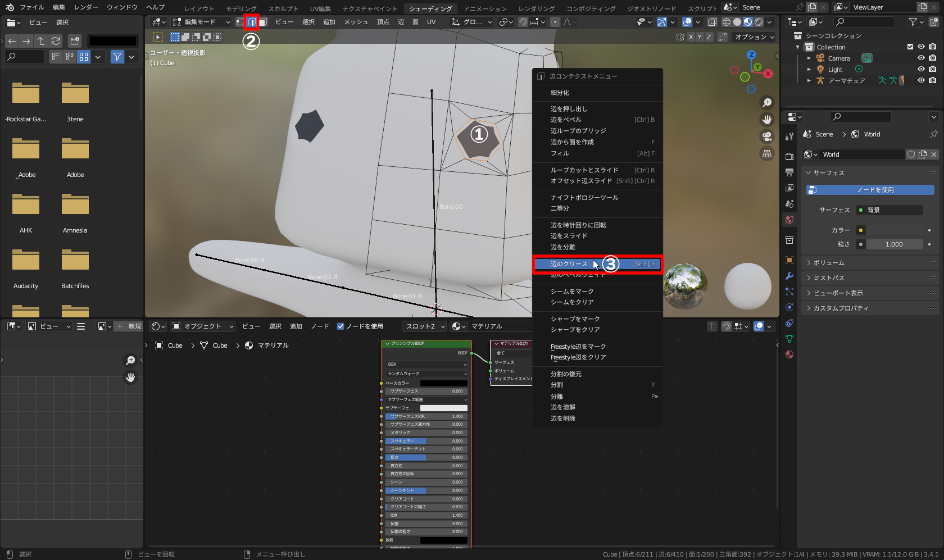Toggle X axis mirror in viewport

[691, 37]
